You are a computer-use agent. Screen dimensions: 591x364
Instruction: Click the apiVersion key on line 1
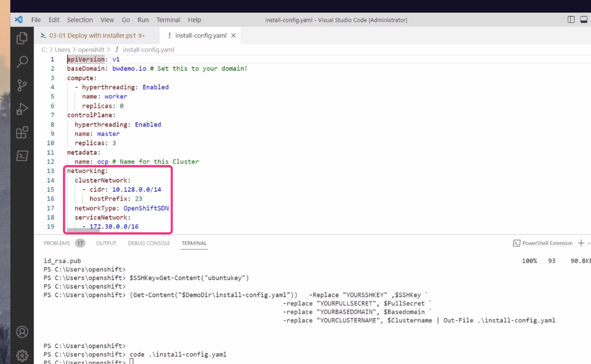[x=86, y=59]
